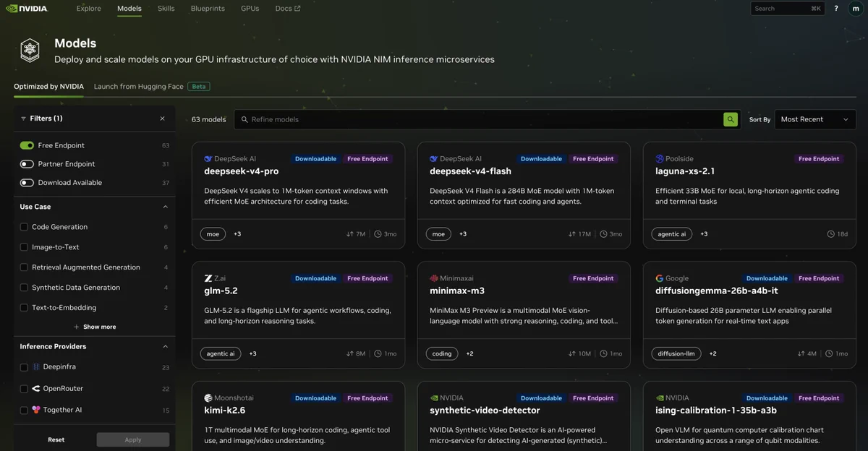Check the Together AI checkbox
Screen dimensions: 868x451
point(25,410)
